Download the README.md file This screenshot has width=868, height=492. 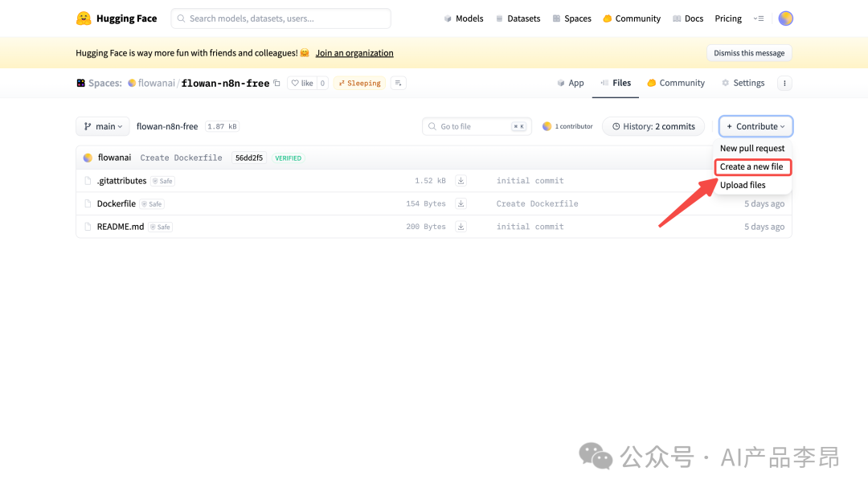pyautogui.click(x=461, y=227)
